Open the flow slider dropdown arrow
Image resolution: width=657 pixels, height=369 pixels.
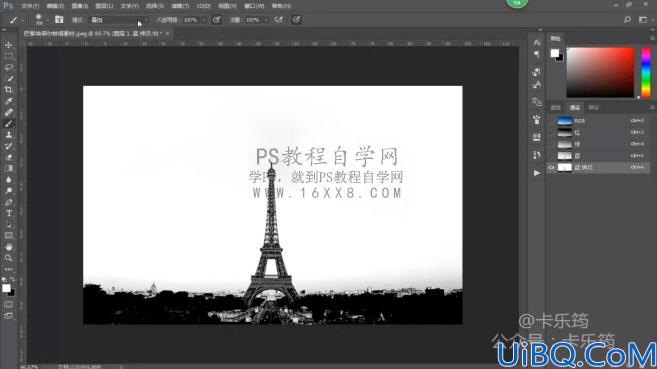coord(266,20)
